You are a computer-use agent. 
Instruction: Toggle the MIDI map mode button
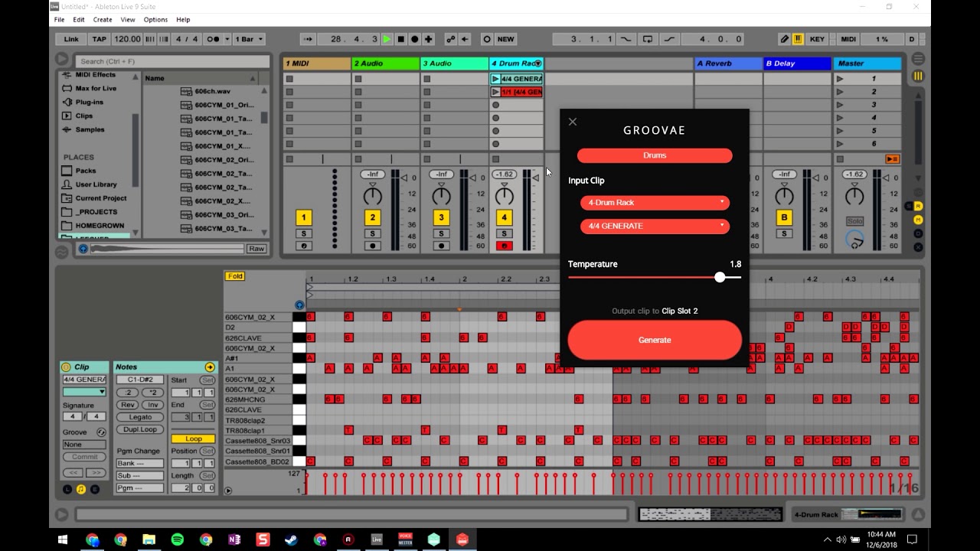coord(848,39)
